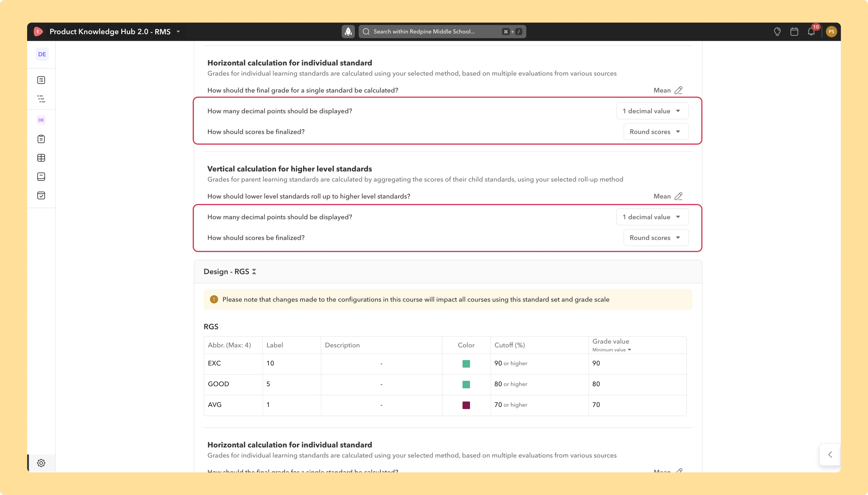The width and height of the screenshot is (868, 495).
Task: Open the settings gear icon
Action: (x=41, y=463)
